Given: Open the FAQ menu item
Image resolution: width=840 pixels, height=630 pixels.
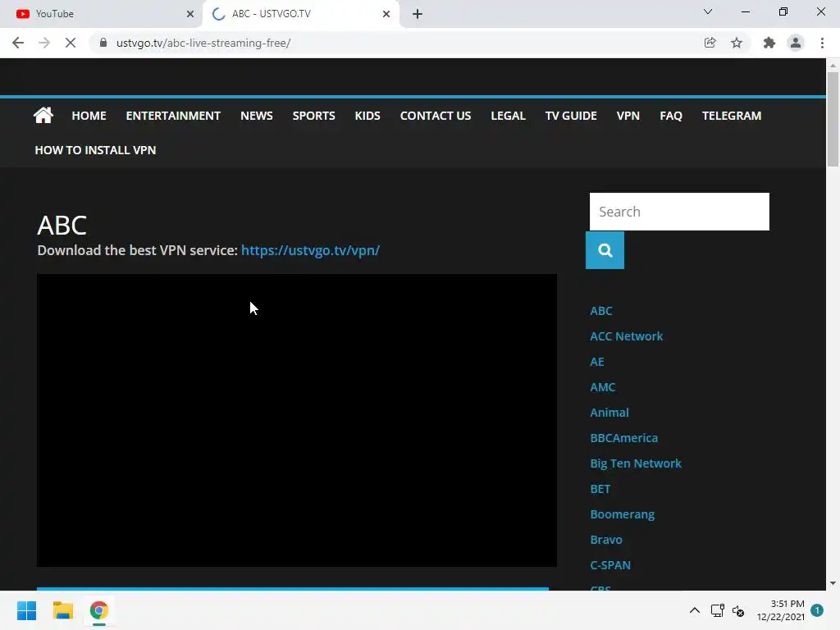Looking at the screenshot, I should point(671,116).
